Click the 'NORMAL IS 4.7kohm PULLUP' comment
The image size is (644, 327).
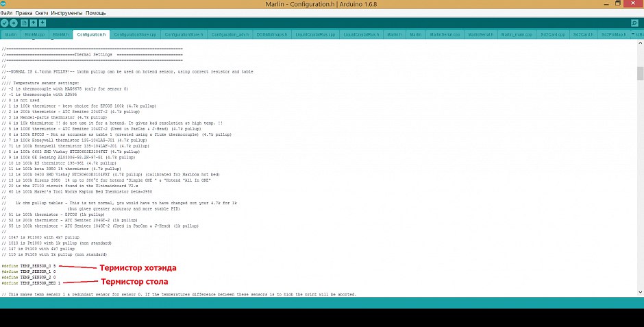[127, 71]
